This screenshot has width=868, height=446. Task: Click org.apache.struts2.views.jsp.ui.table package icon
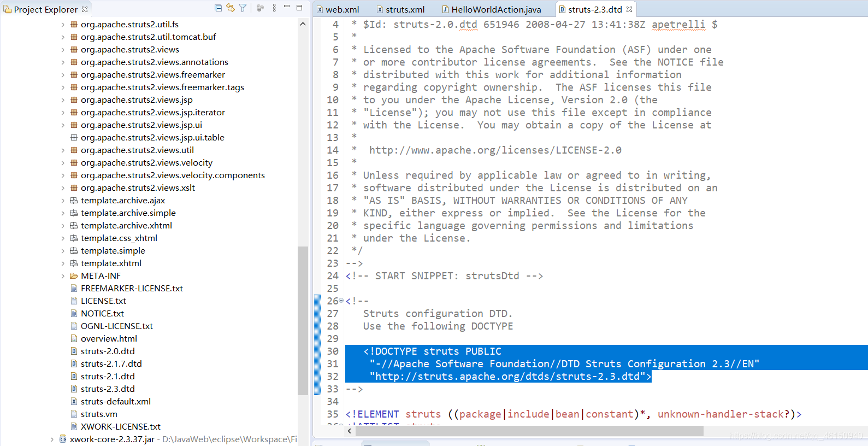tap(74, 137)
